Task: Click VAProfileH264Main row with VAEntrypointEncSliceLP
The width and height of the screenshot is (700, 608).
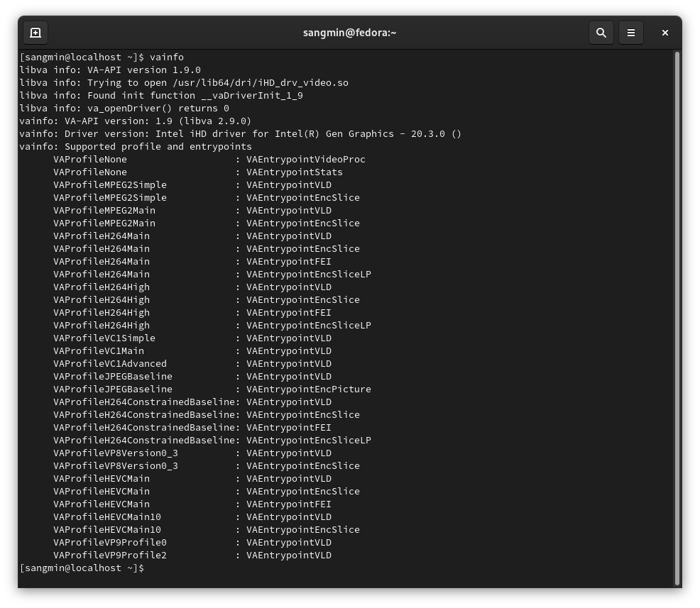Action: [212, 275]
